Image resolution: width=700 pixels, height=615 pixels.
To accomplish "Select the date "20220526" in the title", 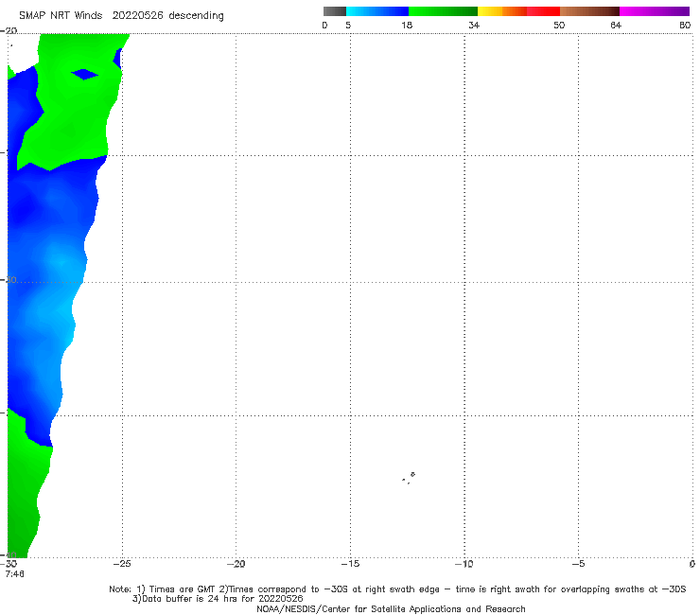I will [137, 16].
